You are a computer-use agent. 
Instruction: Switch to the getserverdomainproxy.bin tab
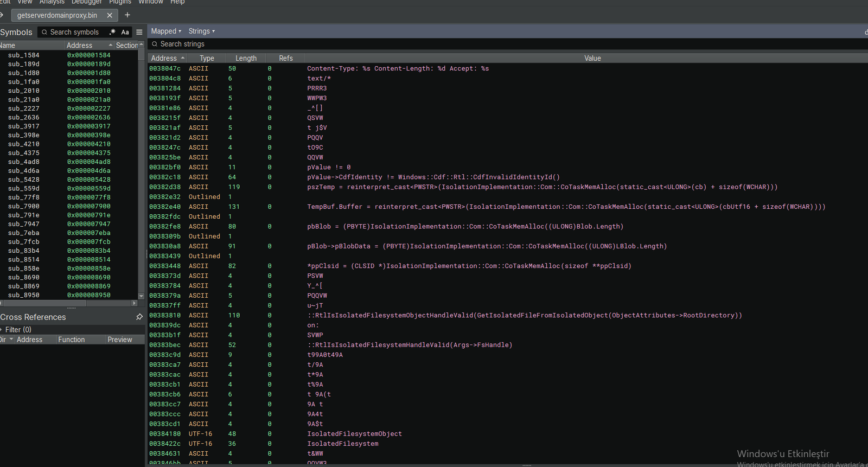57,15
